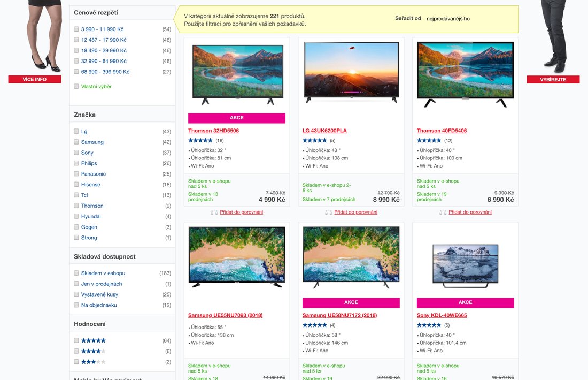Screen dimensions: 588x380
Task: Click compare scales icon under Thomson 40FD5406
Action: click(443, 212)
